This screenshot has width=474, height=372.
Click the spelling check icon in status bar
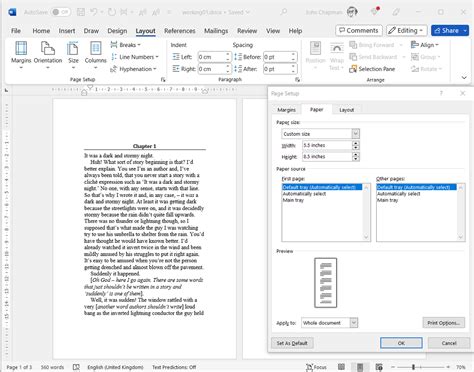pyautogui.click(x=76, y=367)
